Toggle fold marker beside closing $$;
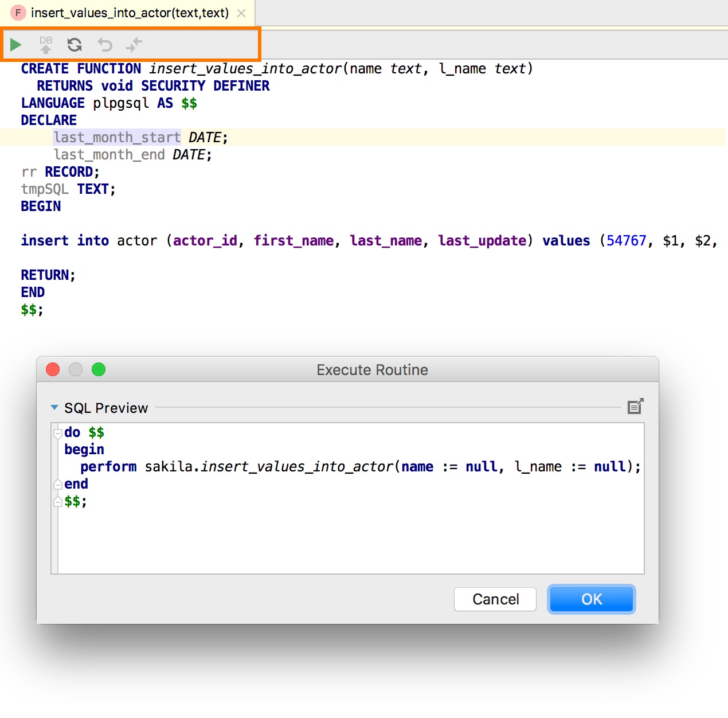 click(57, 502)
